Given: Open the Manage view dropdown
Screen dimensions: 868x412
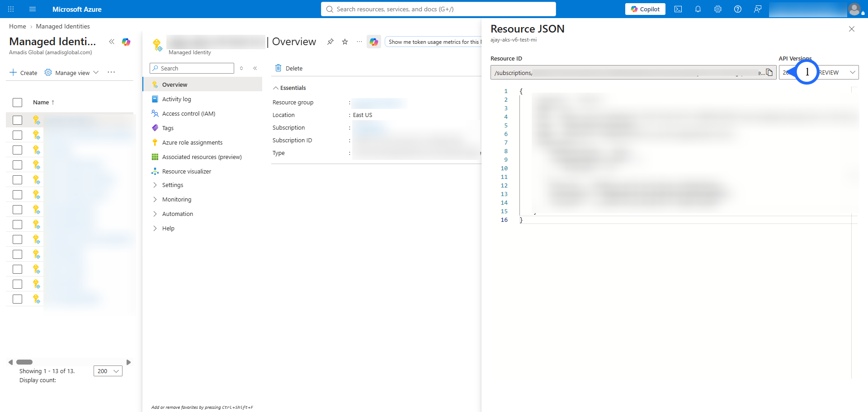Looking at the screenshot, I should 71,73.
